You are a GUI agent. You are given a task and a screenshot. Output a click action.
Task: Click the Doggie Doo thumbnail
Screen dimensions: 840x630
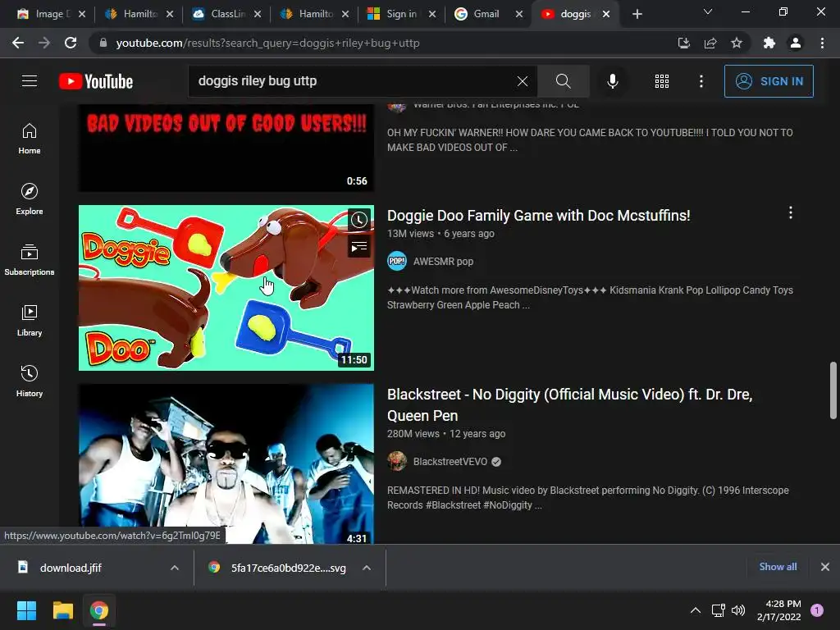226,288
